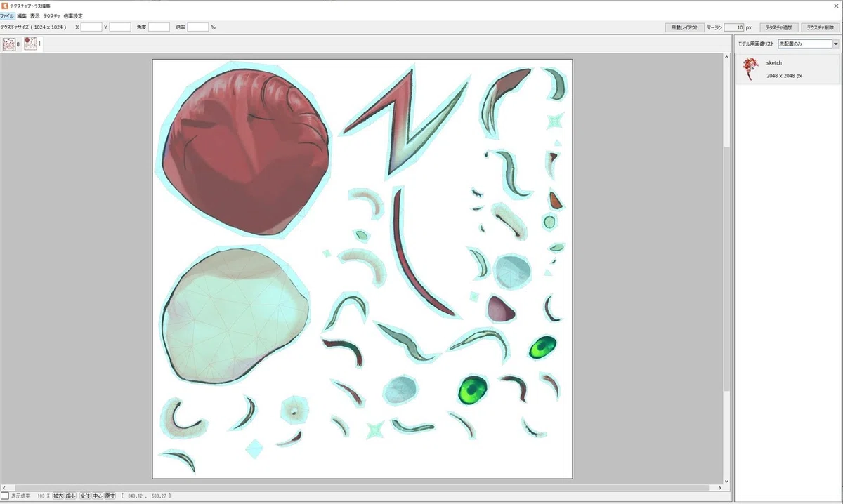
Task: Click the Y position input field
Action: (x=120, y=27)
